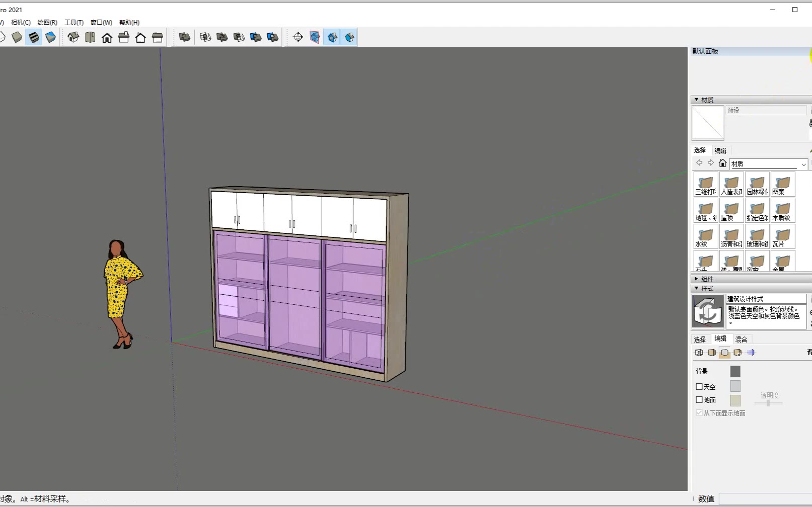Open the 窗口(W) menu

pos(101,23)
